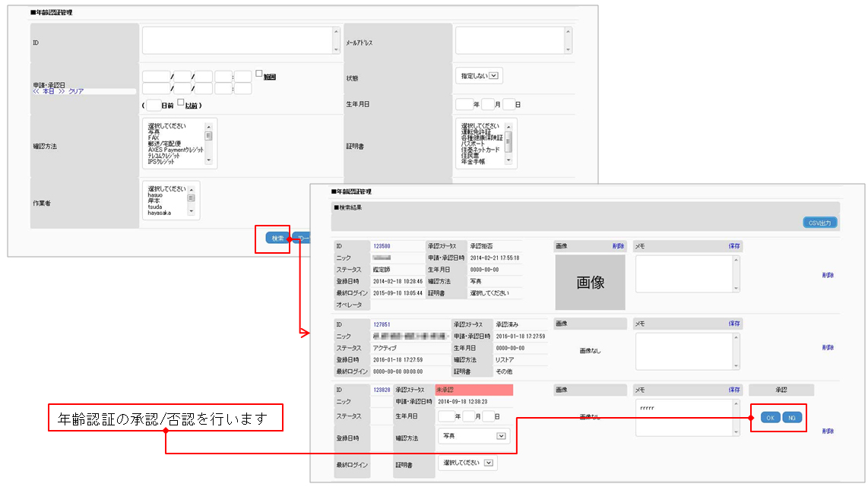Open the 状態 dropdown showing 指定しない
The height and width of the screenshot is (490, 868).
point(479,75)
